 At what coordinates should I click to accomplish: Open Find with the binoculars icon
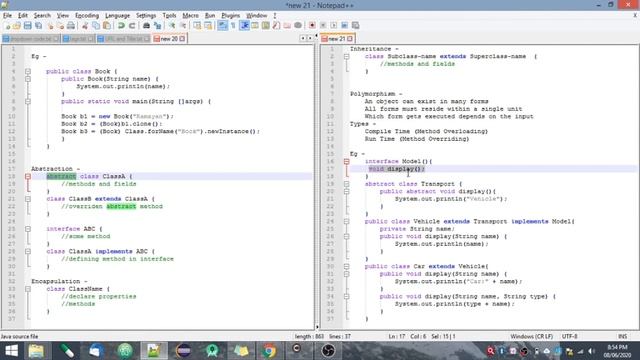point(146,26)
